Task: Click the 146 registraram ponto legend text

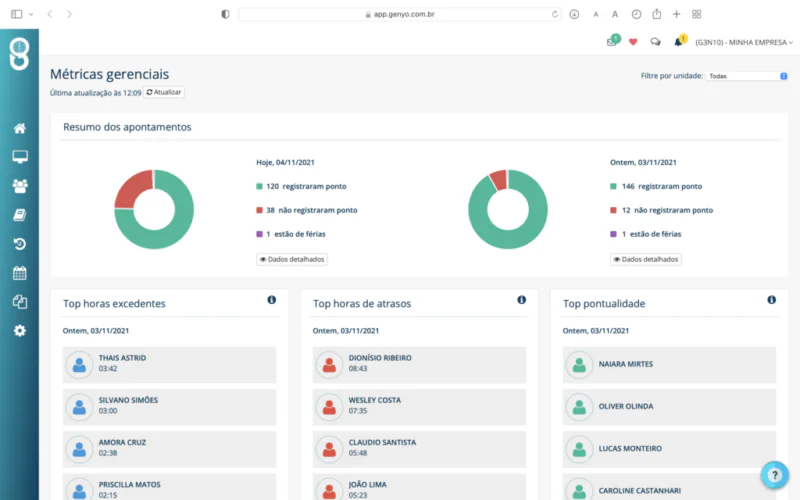Action: 662,186
